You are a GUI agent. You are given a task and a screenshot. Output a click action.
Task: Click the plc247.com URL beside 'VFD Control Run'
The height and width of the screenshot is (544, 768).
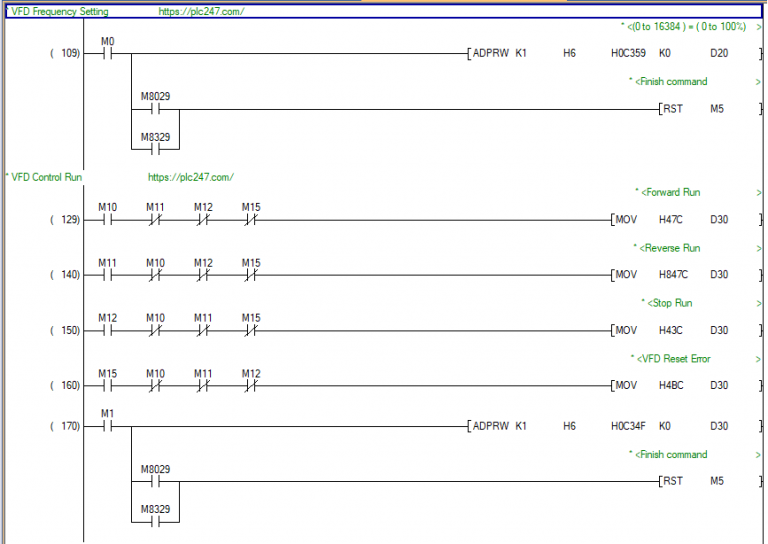pyautogui.click(x=191, y=177)
